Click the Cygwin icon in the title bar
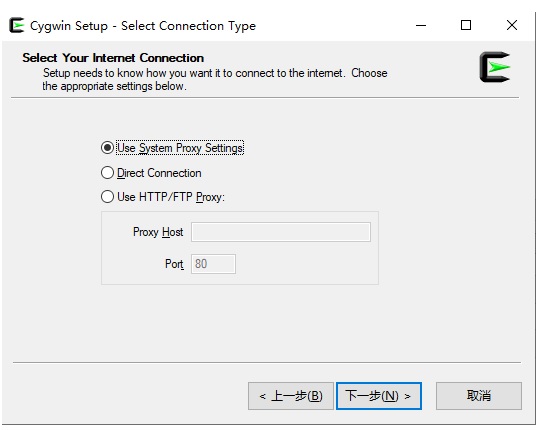This screenshot has width=542, height=430. pyautogui.click(x=17, y=25)
